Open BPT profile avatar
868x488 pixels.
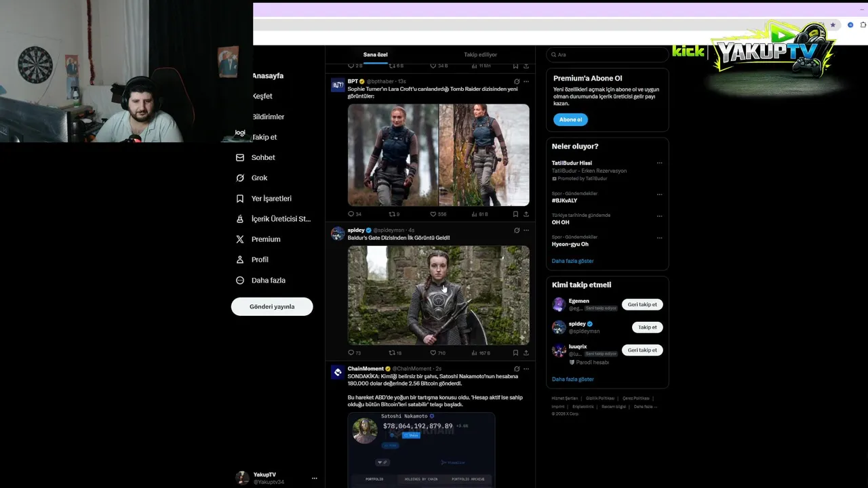pyautogui.click(x=338, y=85)
